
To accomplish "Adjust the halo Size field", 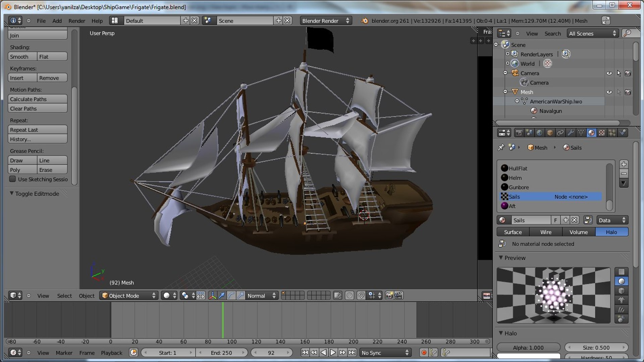I will [596, 347].
